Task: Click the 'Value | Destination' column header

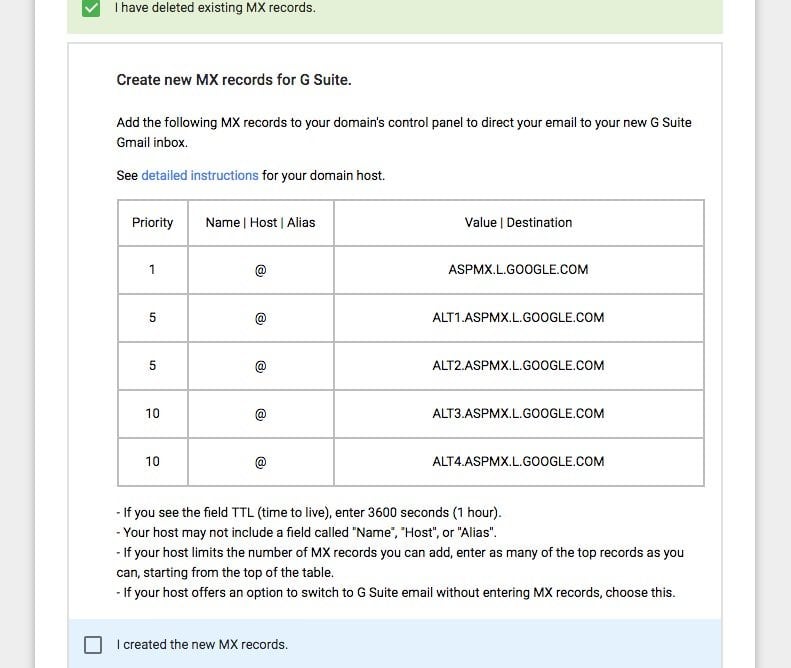Action: pos(518,223)
